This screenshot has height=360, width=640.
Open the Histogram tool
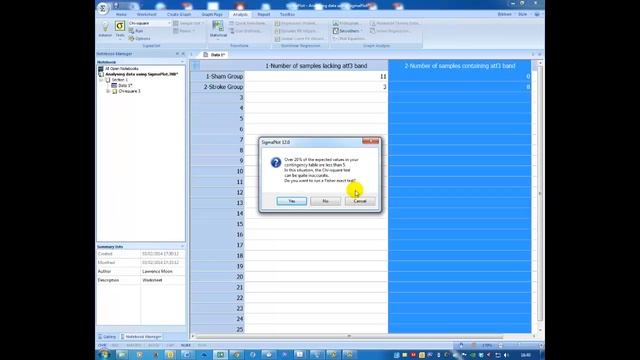(x=346, y=23)
